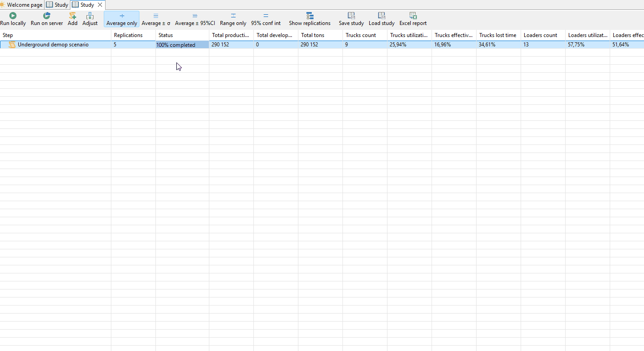The height and width of the screenshot is (351, 644).
Task: Click trucks utilization value 25,94%
Action: (x=398, y=45)
